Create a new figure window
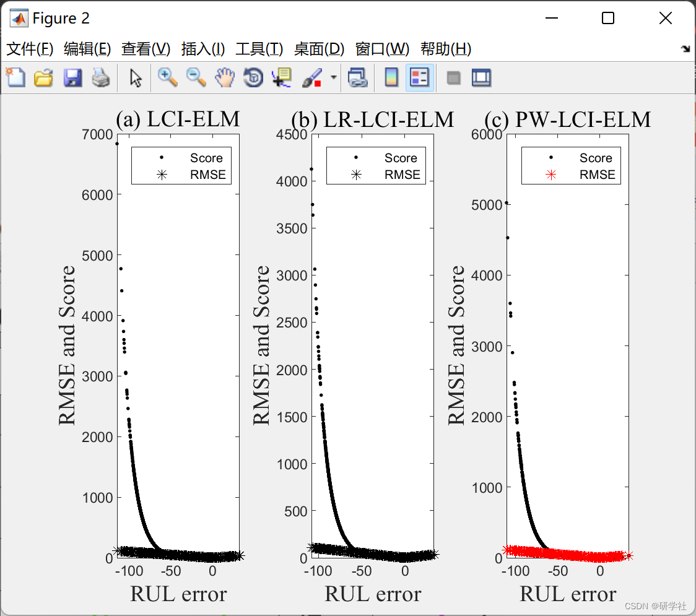This screenshot has height=616, width=696. [x=15, y=77]
